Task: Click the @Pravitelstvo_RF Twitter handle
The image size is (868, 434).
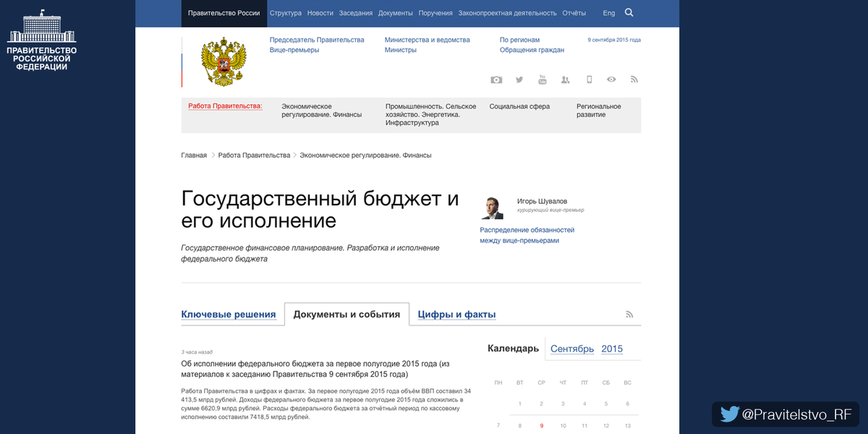Action: (798, 414)
